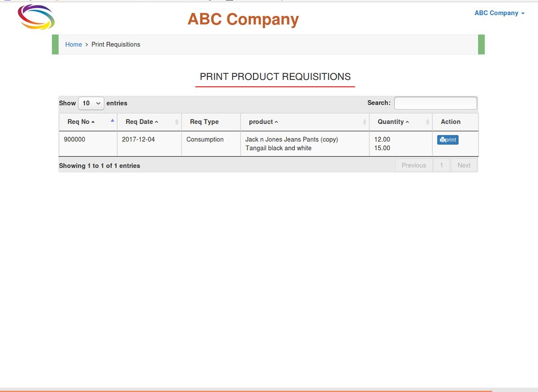The height and width of the screenshot is (392, 538).
Task: Open the ABC Company user dropdown menu
Action: (499, 13)
